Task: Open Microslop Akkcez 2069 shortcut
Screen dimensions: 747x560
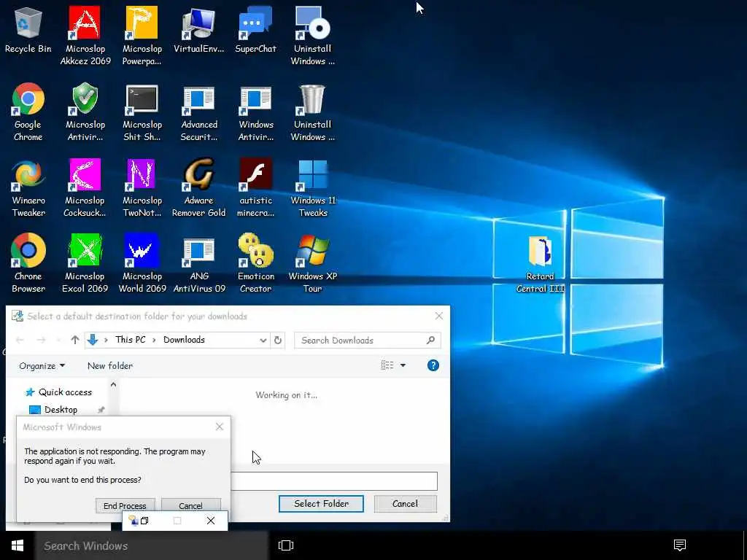Action: point(85,36)
